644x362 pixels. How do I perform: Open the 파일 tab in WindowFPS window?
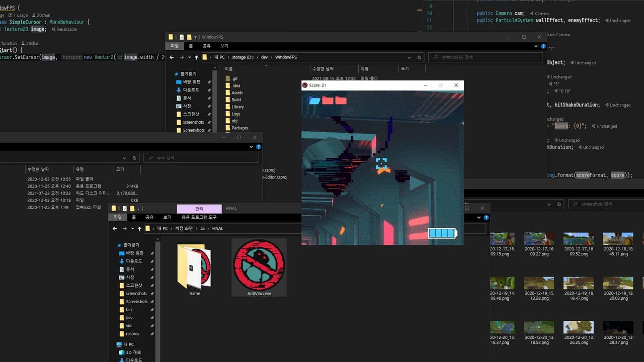pos(175,46)
